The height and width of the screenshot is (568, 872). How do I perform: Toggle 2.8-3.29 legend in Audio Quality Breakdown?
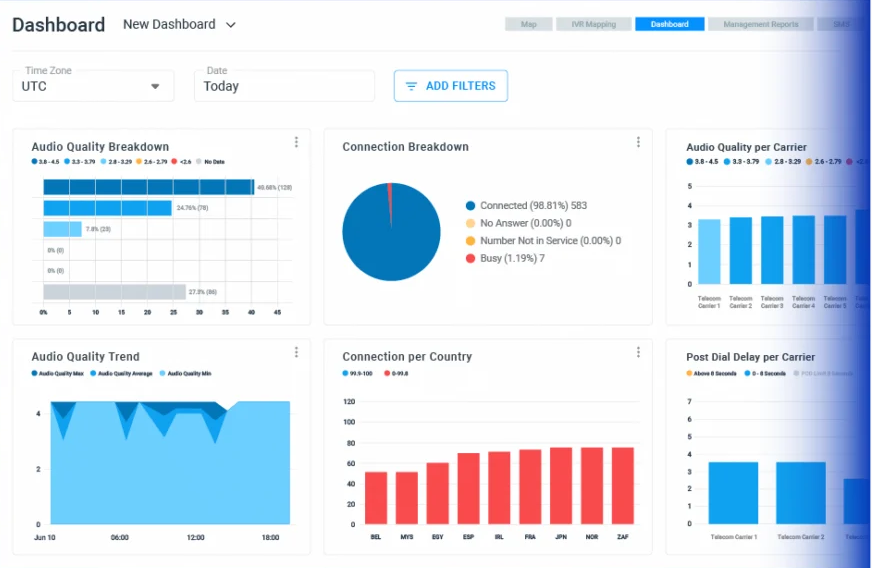pyautogui.click(x=116, y=162)
